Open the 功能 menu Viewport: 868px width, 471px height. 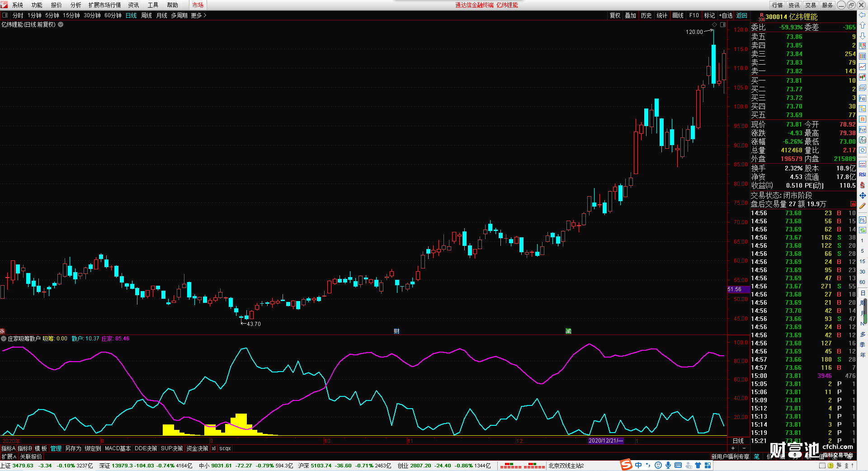[37, 5]
